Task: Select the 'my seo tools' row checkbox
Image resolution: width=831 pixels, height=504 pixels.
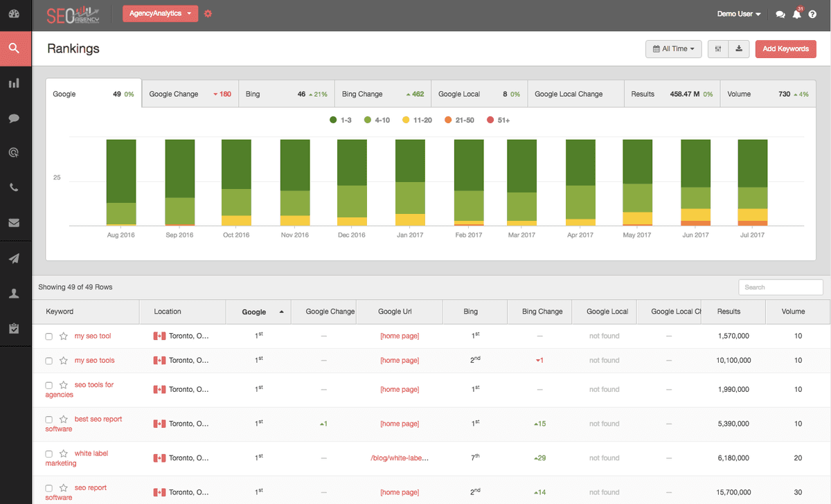Action: pos(48,361)
